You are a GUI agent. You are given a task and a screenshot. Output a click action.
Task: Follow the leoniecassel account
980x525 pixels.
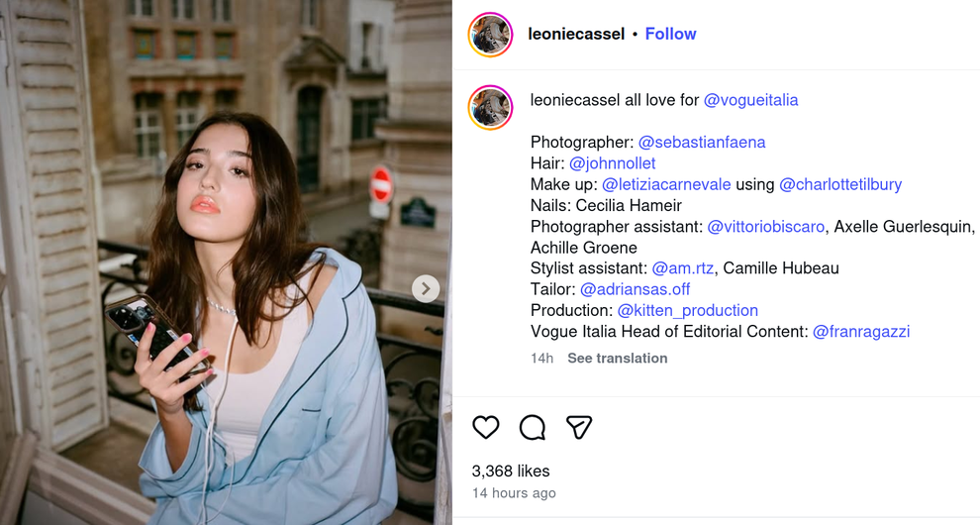670,34
